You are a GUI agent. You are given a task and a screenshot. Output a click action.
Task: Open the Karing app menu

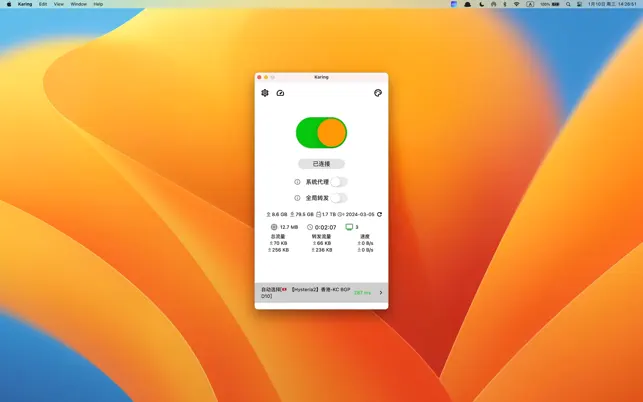(25, 4)
